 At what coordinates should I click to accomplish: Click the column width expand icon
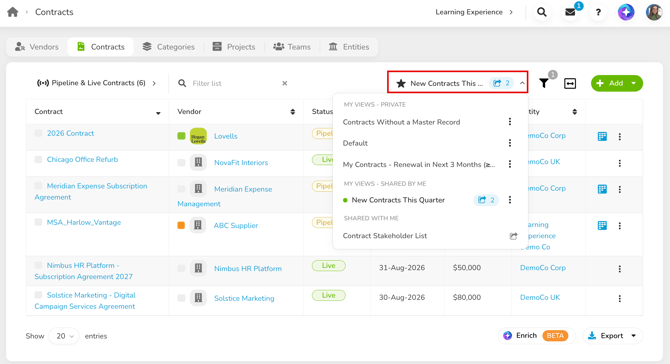point(570,83)
